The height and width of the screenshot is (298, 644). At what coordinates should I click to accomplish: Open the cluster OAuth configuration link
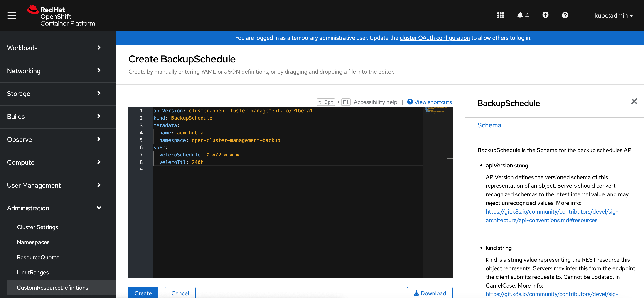point(435,38)
